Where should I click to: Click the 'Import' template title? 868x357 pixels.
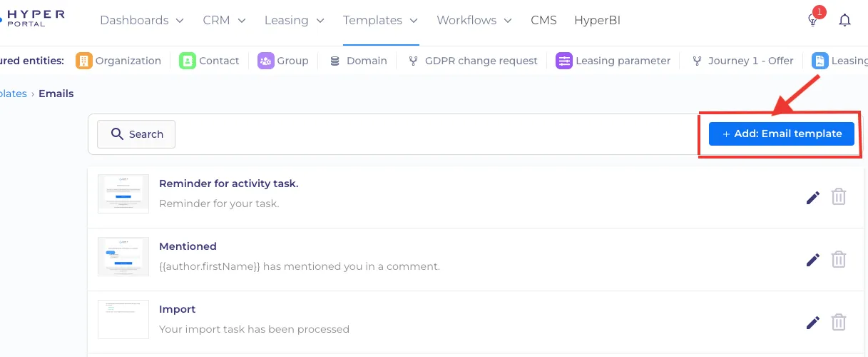click(x=178, y=309)
